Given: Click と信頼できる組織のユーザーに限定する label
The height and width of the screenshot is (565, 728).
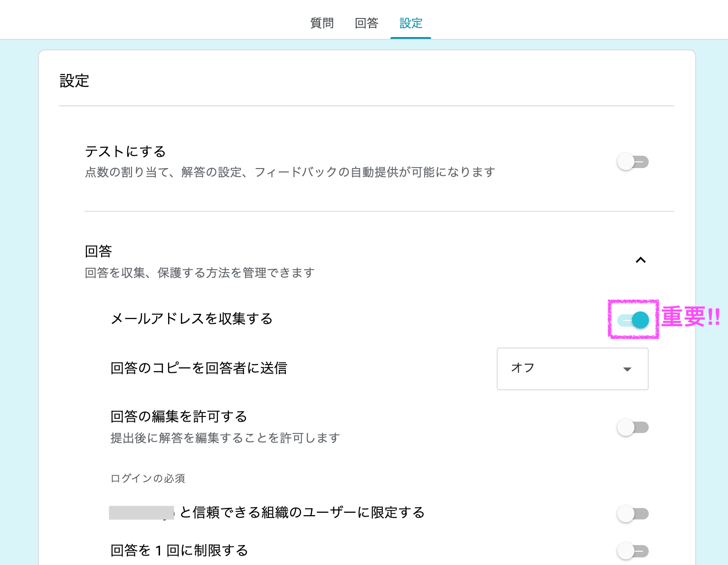Looking at the screenshot, I should 302,512.
